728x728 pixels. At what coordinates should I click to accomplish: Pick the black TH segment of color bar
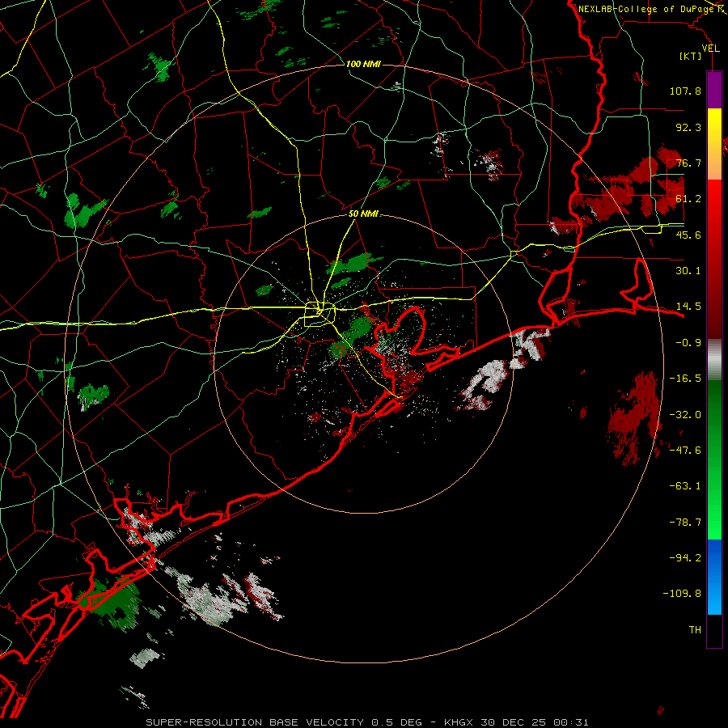(x=714, y=630)
